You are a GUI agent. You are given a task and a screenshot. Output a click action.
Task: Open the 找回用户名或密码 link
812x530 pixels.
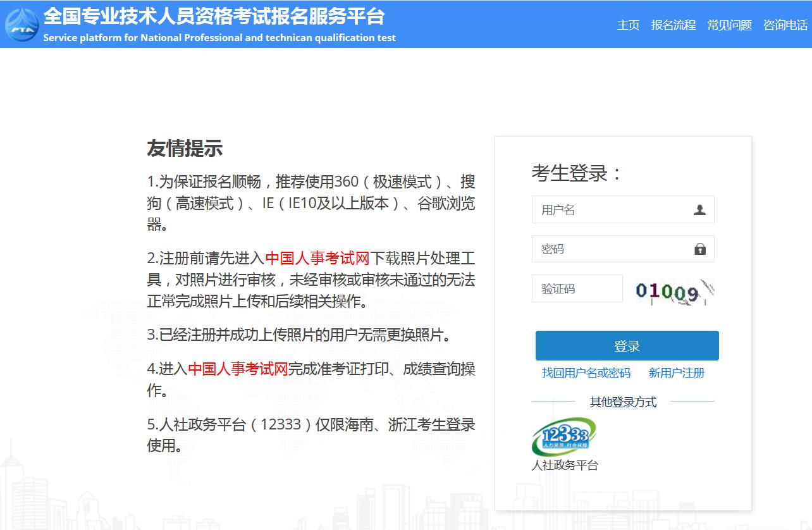(x=586, y=373)
